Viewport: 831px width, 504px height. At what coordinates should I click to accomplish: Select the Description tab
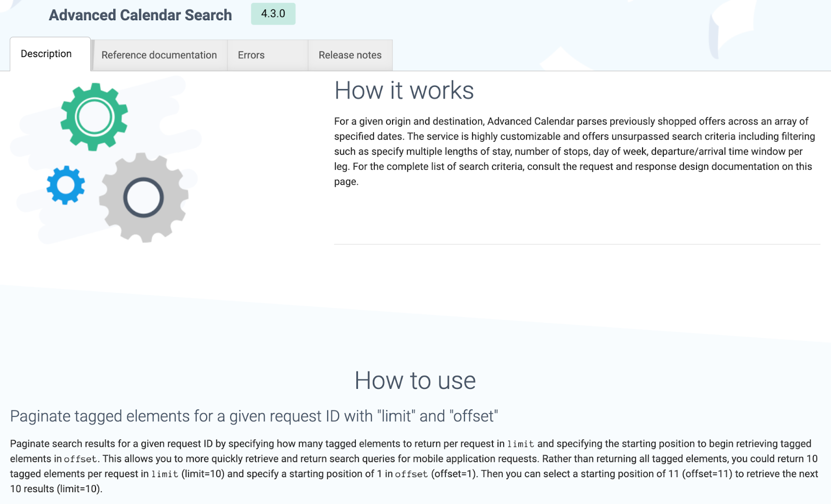(x=46, y=53)
